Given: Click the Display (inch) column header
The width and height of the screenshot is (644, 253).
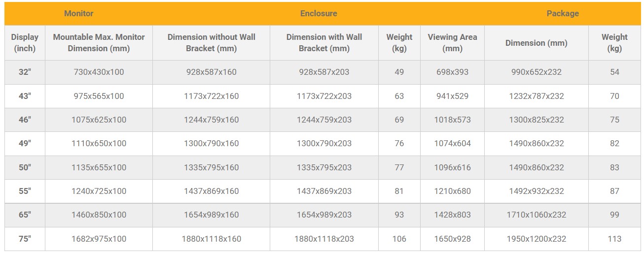Looking at the screenshot, I should (x=25, y=43).
